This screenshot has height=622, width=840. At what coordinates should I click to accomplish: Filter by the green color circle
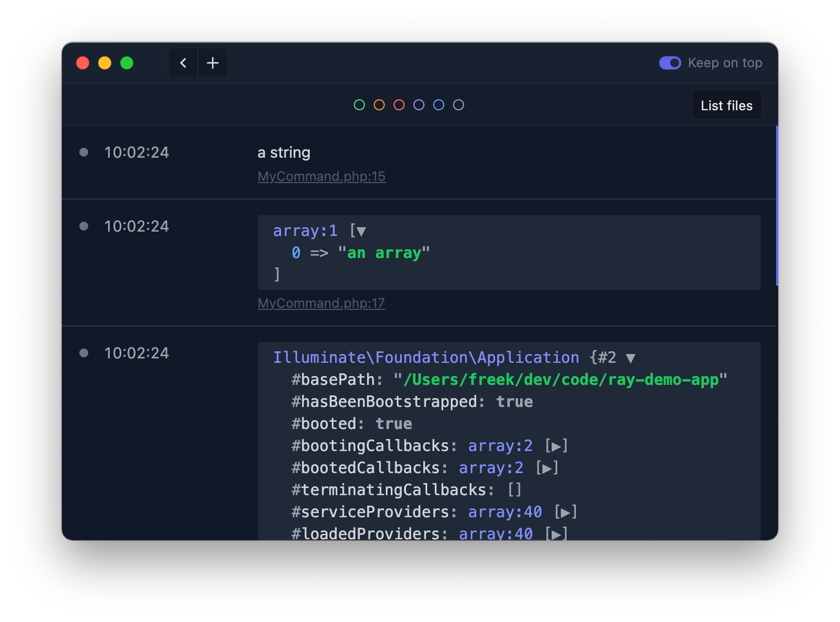(359, 105)
